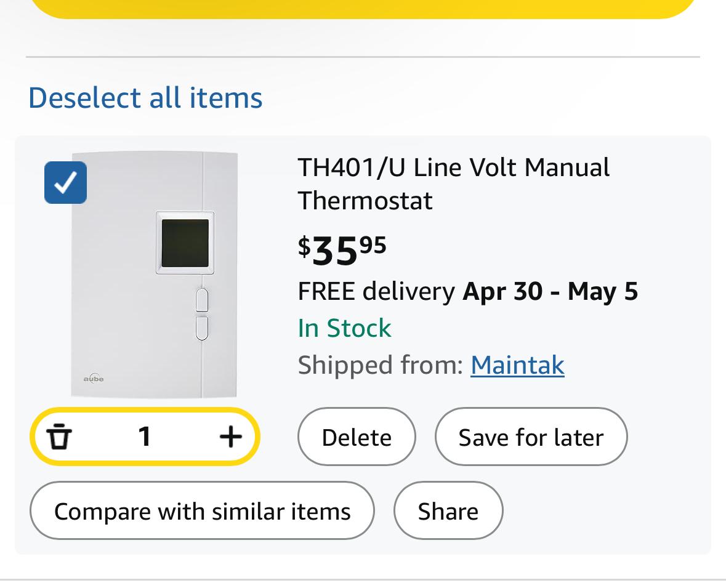Click the dark display screen on thermostat photo
The width and height of the screenshot is (726, 588).
coord(185,243)
